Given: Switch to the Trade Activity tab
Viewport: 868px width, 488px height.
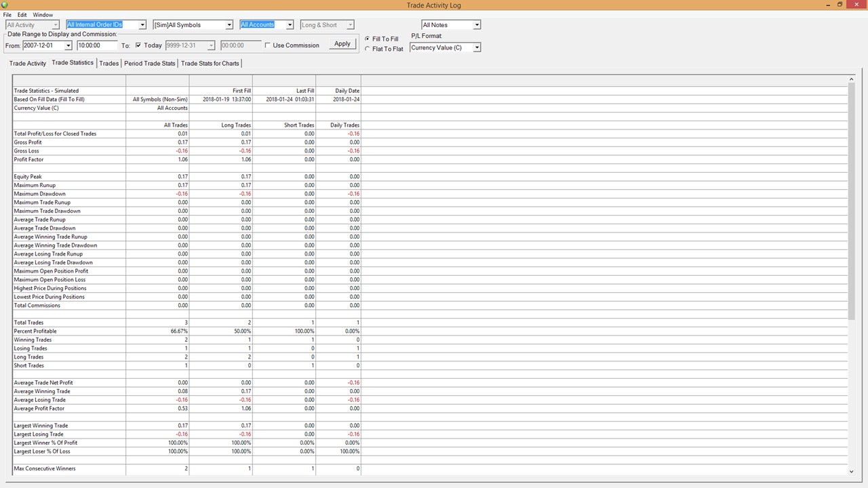Looking at the screenshot, I should click(x=28, y=63).
